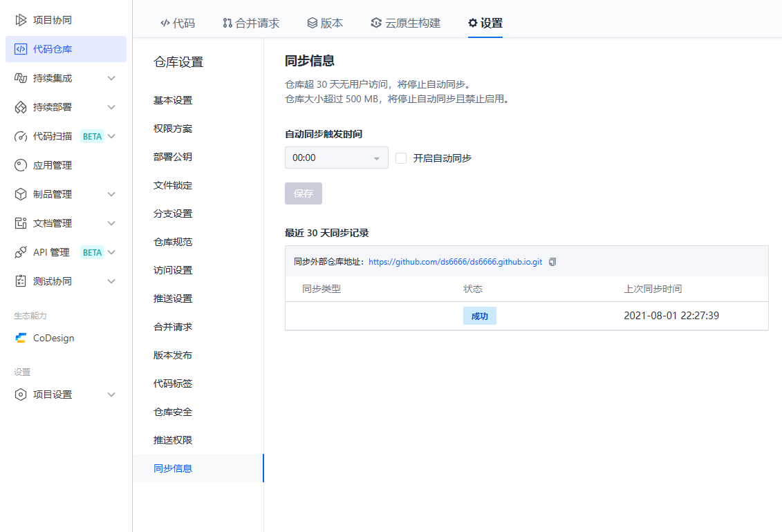
Task: Expand the 文档管理 menu chevron
Action: (x=112, y=223)
